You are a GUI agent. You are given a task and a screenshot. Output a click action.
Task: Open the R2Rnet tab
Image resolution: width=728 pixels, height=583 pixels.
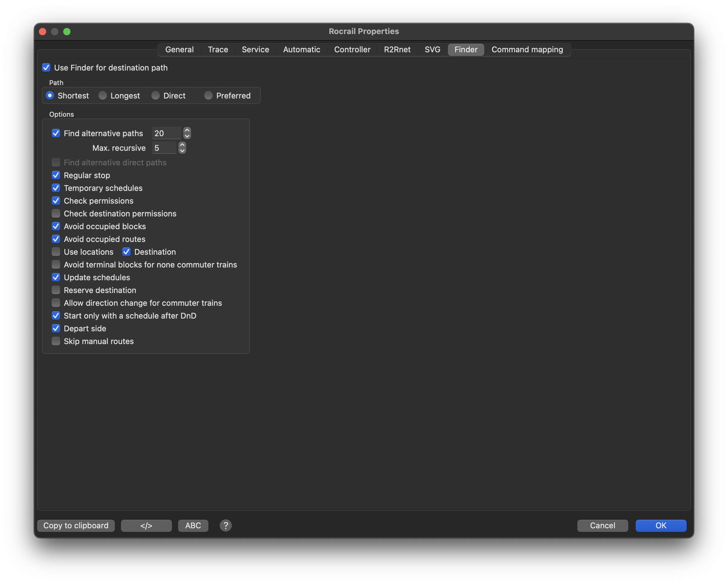[x=397, y=50]
